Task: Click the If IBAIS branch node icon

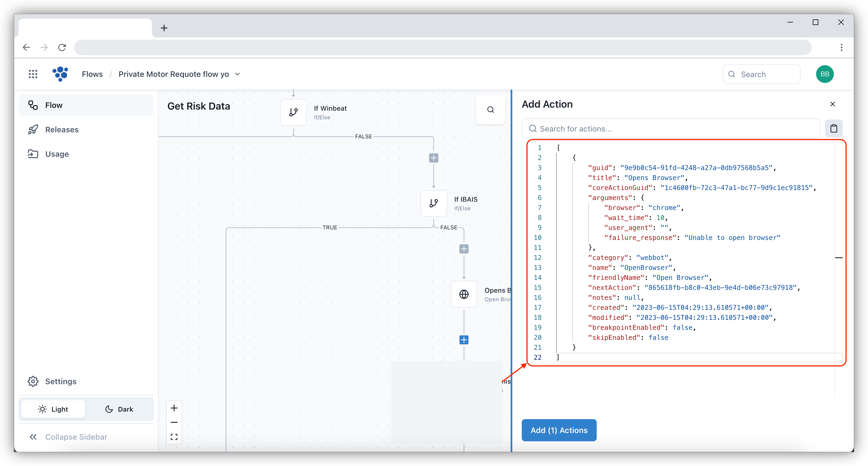Action: (433, 203)
